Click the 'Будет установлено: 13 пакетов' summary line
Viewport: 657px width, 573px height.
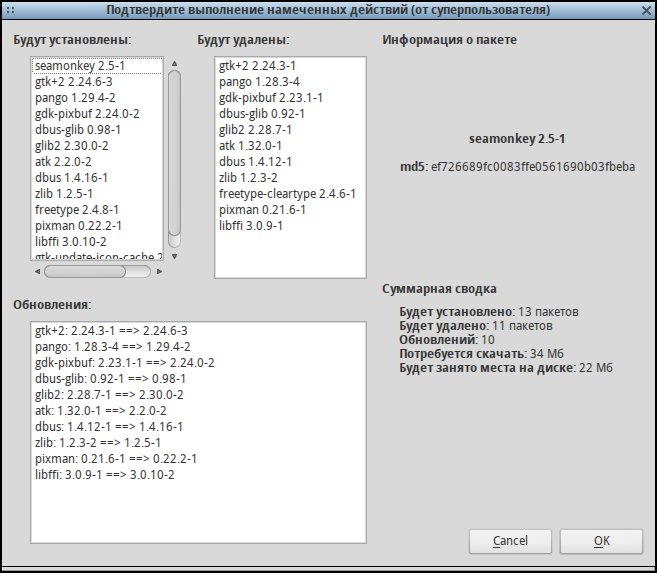(x=489, y=312)
